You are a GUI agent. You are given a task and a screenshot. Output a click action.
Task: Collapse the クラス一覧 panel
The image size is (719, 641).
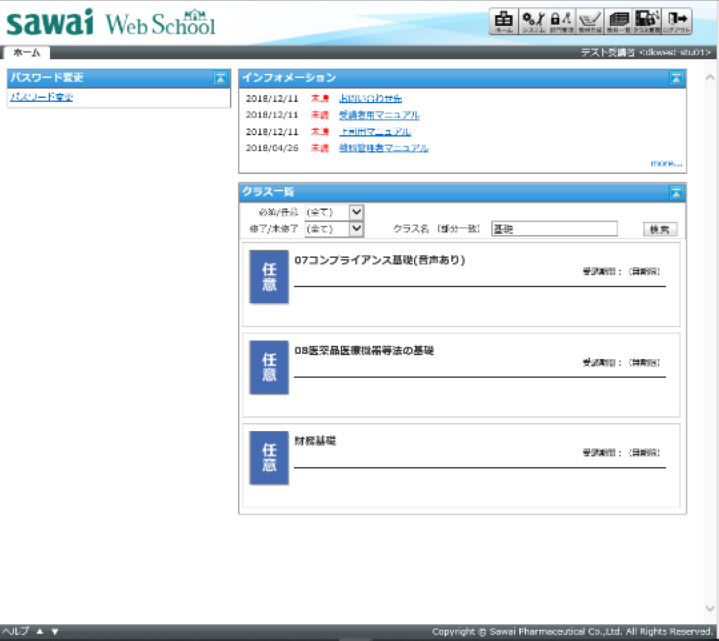[676, 192]
